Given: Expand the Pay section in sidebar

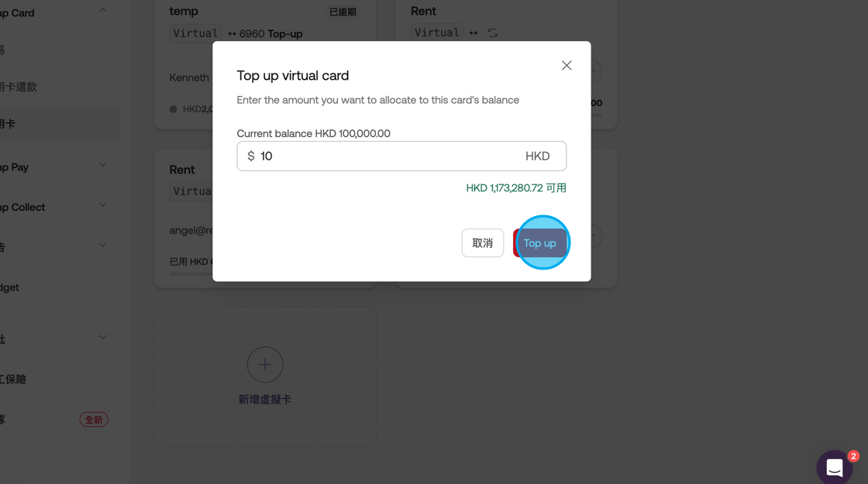Looking at the screenshot, I should click(103, 165).
